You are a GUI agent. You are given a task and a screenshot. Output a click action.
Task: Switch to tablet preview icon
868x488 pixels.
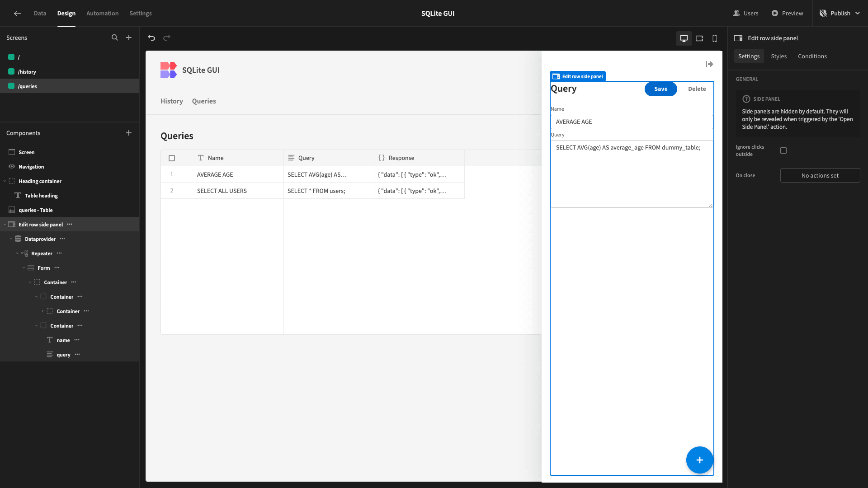tap(699, 38)
